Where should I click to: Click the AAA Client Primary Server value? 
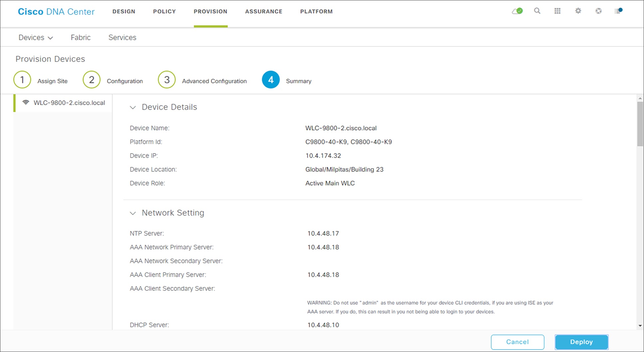[x=323, y=275]
